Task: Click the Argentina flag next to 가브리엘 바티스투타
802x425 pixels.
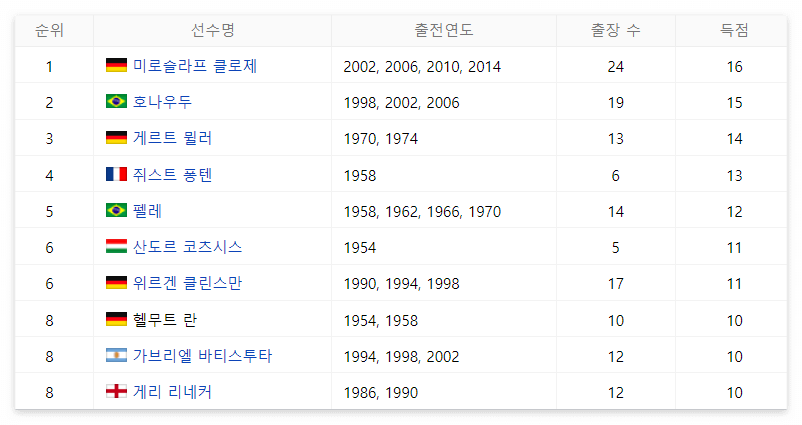Action: pos(116,355)
